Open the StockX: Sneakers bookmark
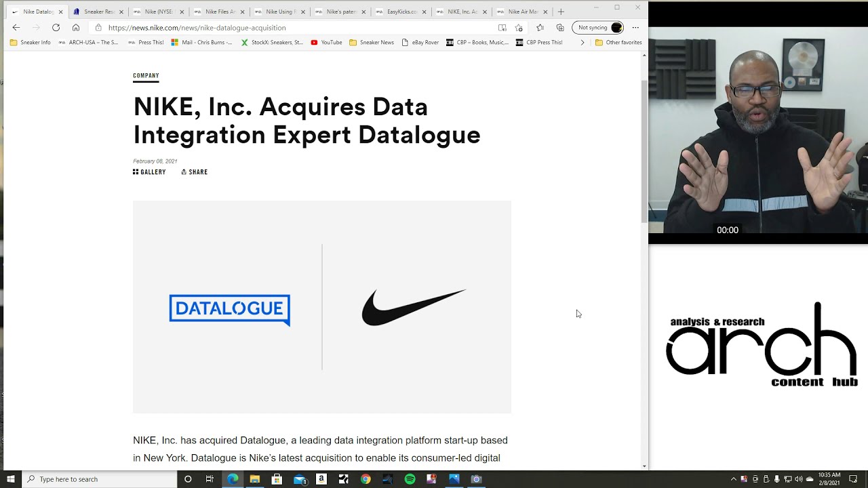 pyautogui.click(x=272, y=42)
